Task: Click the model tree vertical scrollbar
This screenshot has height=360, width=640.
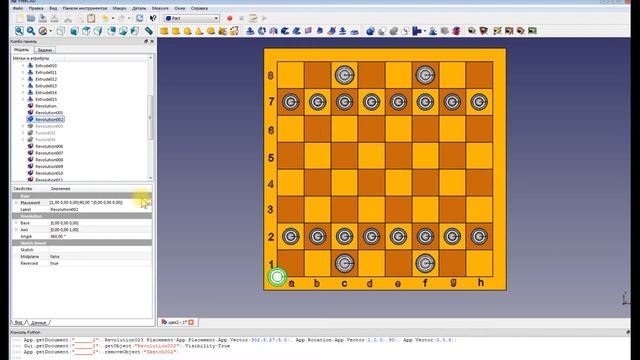Action: (x=150, y=118)
